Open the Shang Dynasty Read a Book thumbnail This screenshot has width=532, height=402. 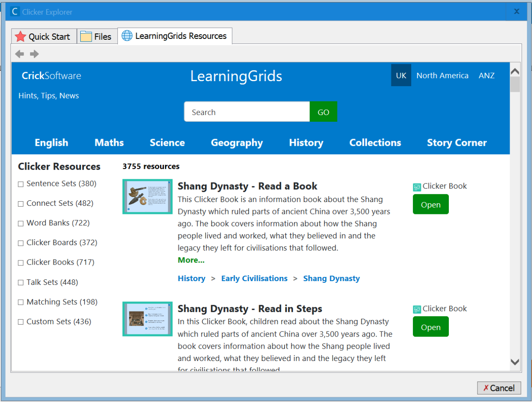click(x=147, y=197)
